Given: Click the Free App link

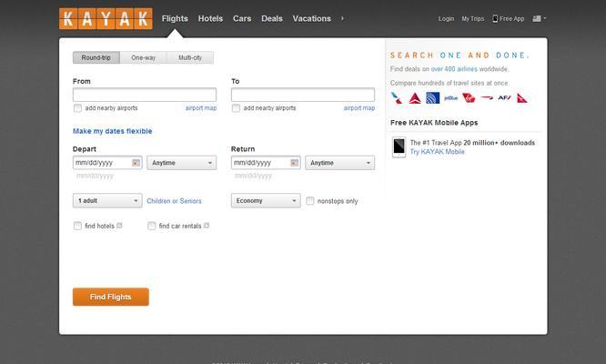Looking at the screenshot, I should tap(509, 18).
